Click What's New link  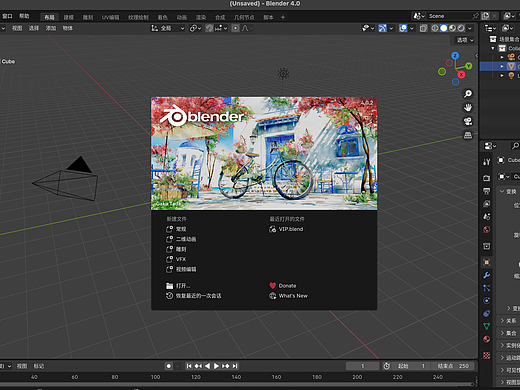(x=288, y=296)
